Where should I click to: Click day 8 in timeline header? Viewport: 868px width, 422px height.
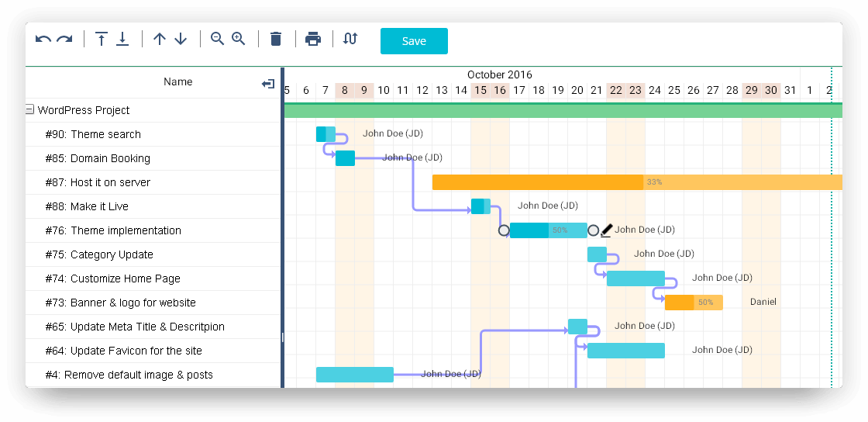(x=344, y=90)
